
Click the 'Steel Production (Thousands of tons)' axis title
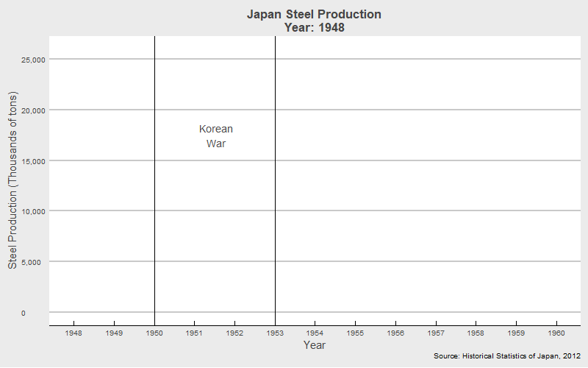12,180
